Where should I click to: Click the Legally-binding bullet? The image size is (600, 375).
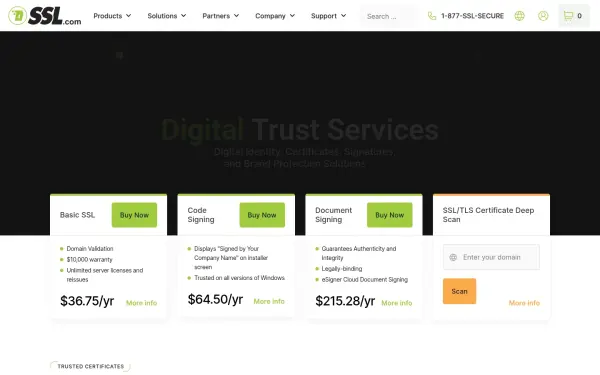coord(342,269)
